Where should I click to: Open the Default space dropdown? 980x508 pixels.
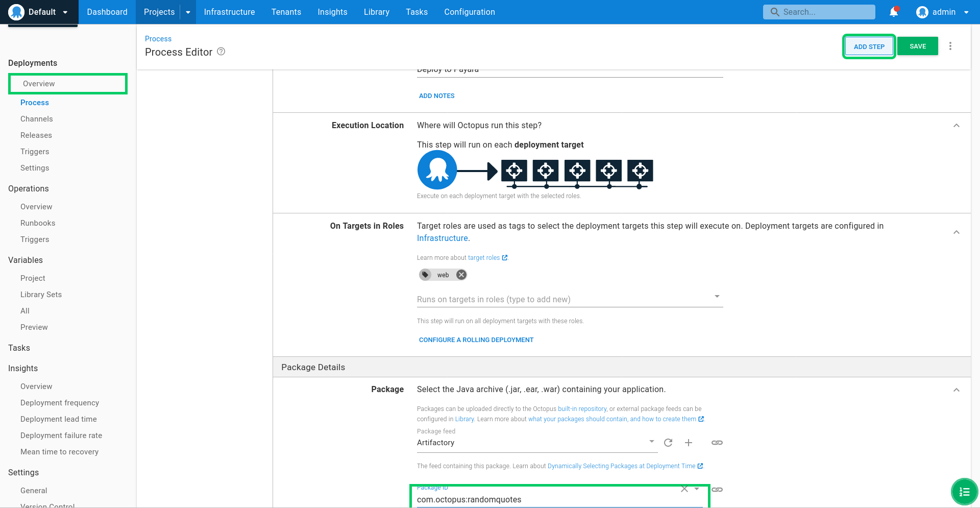(x=39, y=12)
